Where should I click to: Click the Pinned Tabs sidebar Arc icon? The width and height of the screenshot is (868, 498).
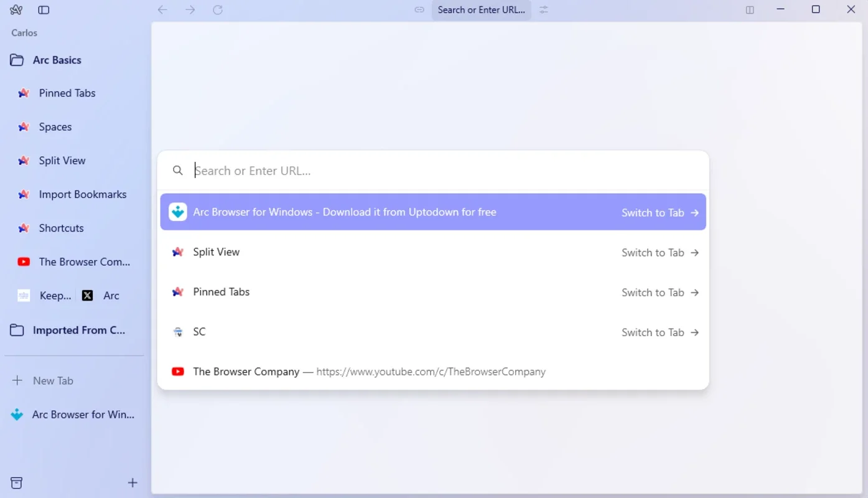click(24, 93)
